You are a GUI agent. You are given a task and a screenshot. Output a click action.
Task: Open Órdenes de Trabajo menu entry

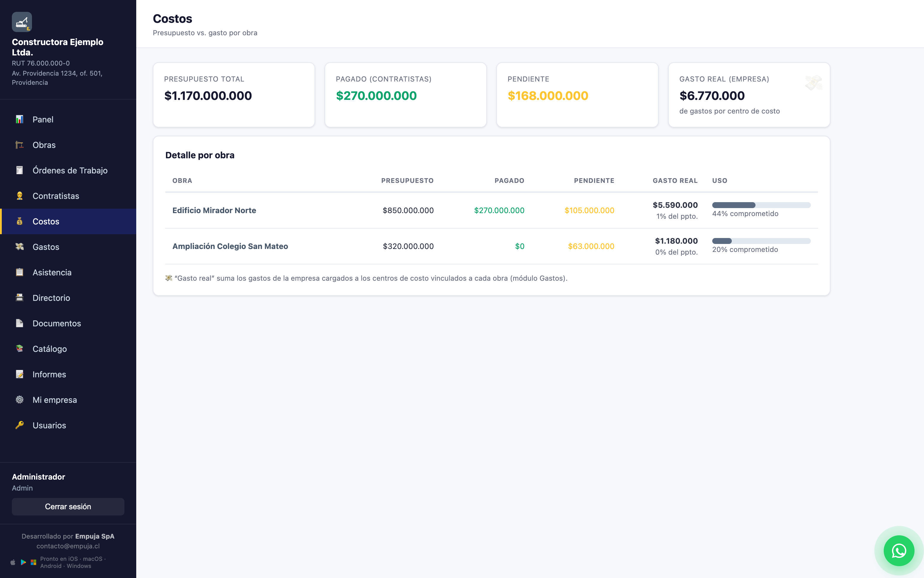click(68, 170)
